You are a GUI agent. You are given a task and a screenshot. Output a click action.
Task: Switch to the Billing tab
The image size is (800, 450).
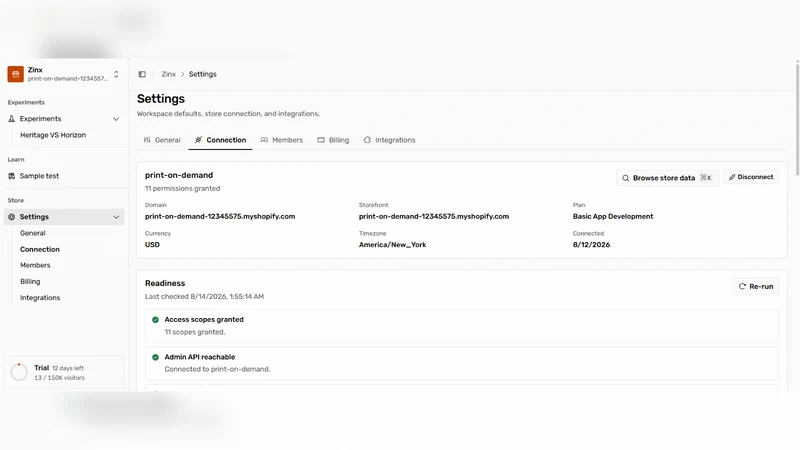333,140
